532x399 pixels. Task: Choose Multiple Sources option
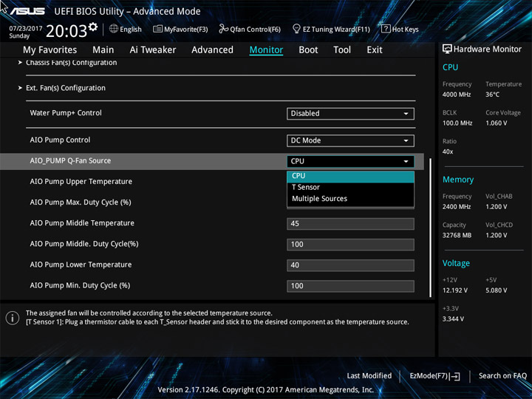[x=350, y=199]
